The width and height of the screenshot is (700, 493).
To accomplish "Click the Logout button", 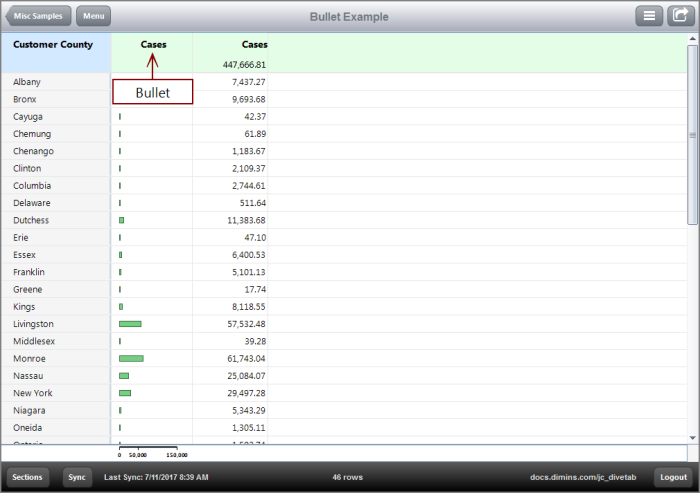I will (673, 477).
